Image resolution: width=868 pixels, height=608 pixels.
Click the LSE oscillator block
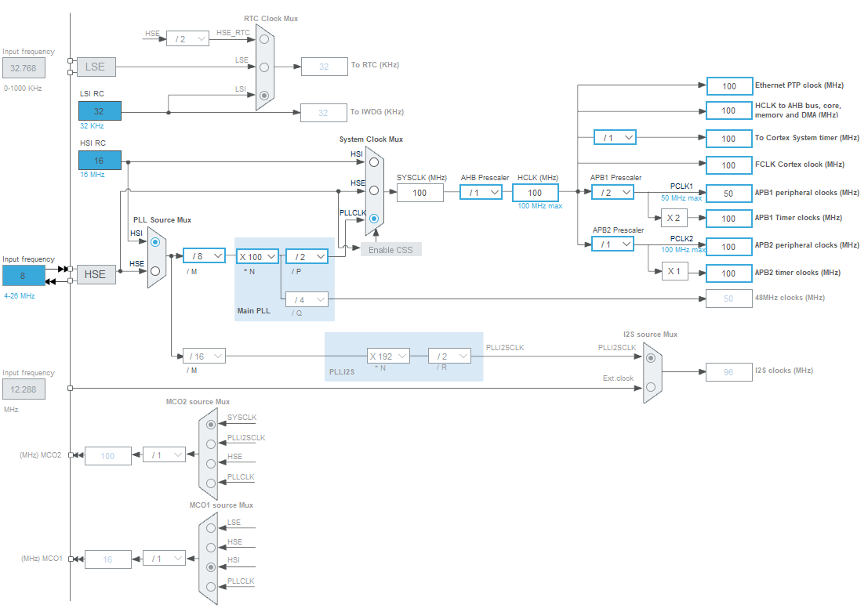pos(96,67)
